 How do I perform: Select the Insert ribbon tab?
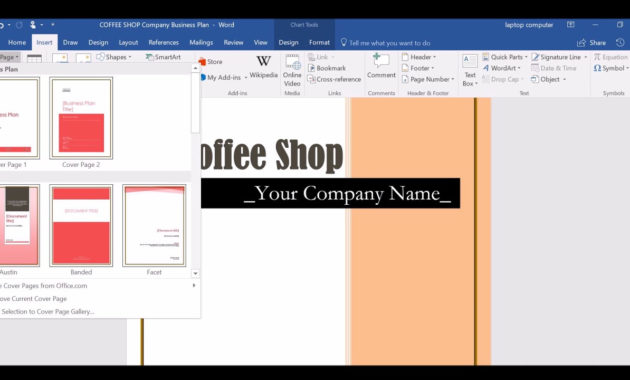[44, 42]
